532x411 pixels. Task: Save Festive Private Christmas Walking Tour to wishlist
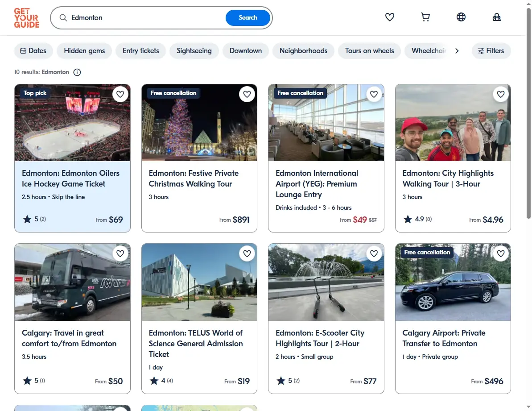pyautogui.click(x=247, y=94)
